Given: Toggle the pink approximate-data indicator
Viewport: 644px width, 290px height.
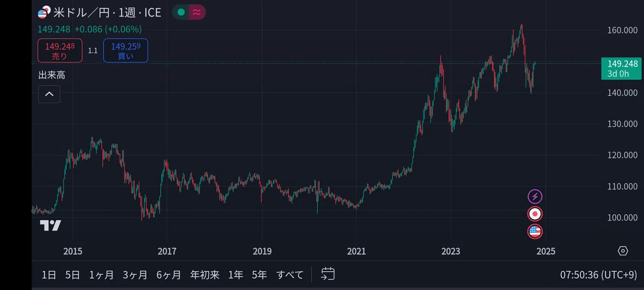Looking at the screenshot, I should 197,12.
